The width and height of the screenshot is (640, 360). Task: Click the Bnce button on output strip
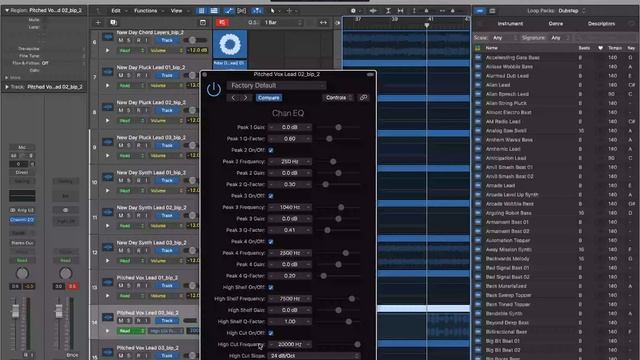point(72,355)
